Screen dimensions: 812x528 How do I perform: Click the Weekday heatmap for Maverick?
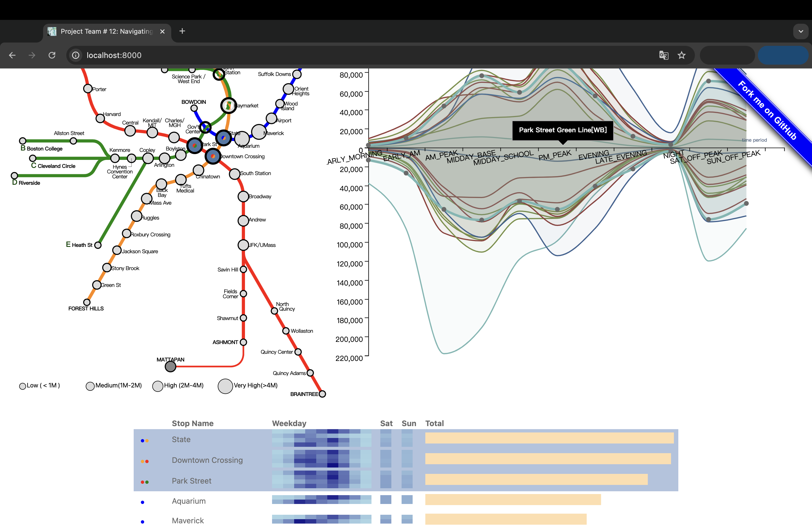pyautogui.click(x=322, y=519)
